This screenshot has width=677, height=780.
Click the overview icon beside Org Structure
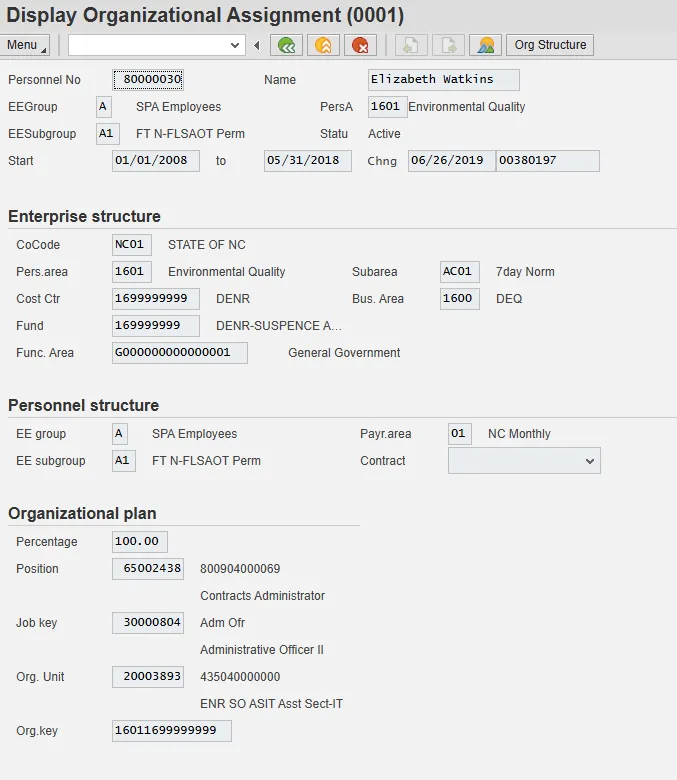click(486, 45)
